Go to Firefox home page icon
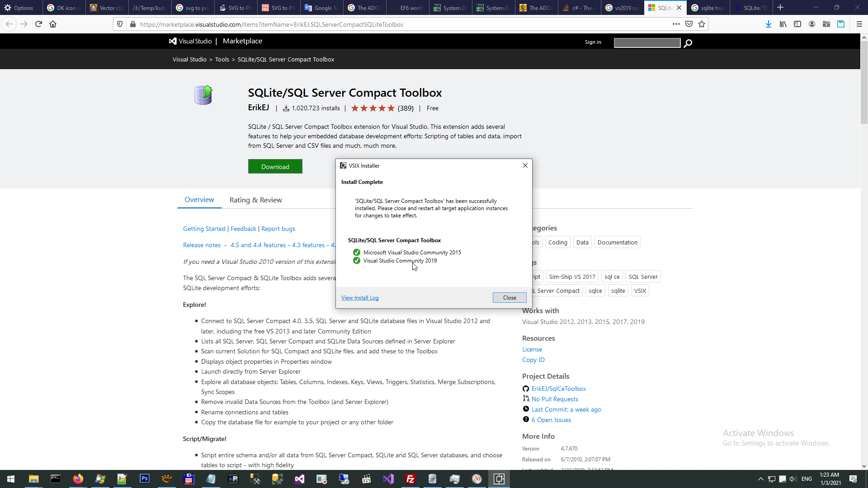 53,24
